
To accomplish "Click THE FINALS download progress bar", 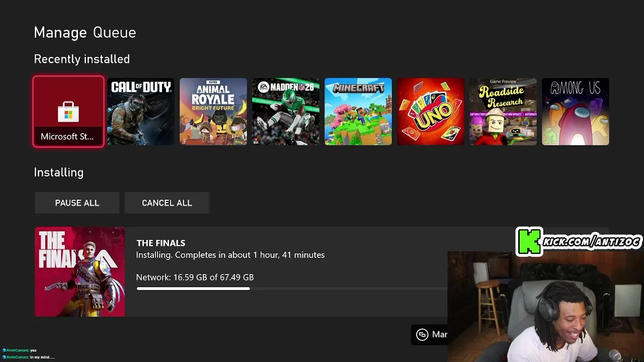I will pos(292,289).
